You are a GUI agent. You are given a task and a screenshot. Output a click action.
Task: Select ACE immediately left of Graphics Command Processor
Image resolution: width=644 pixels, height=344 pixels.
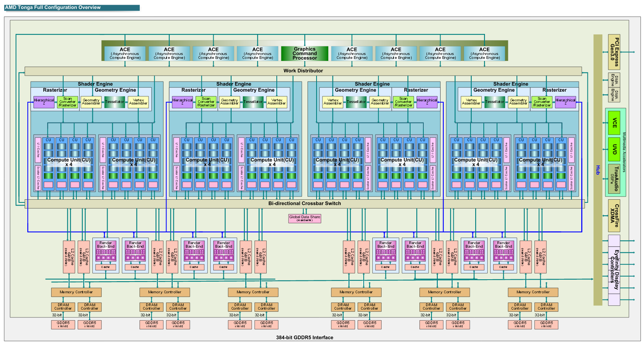[x=258, y=53]
